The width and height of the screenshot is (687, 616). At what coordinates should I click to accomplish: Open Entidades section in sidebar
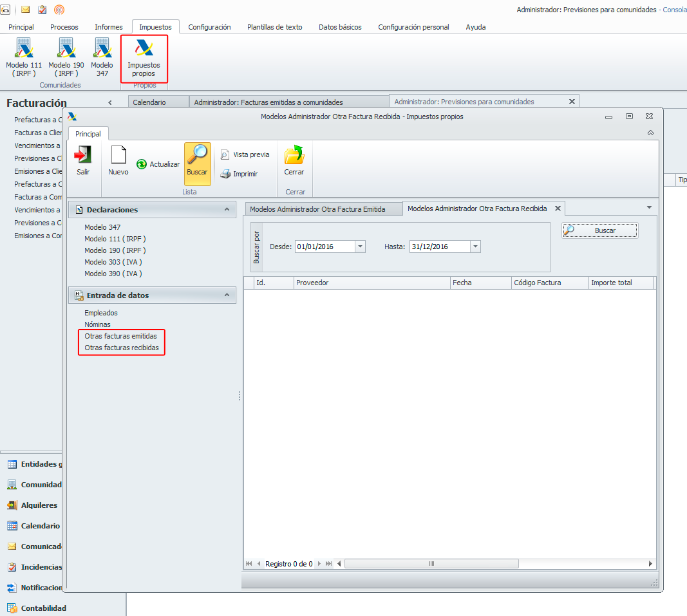35,464
